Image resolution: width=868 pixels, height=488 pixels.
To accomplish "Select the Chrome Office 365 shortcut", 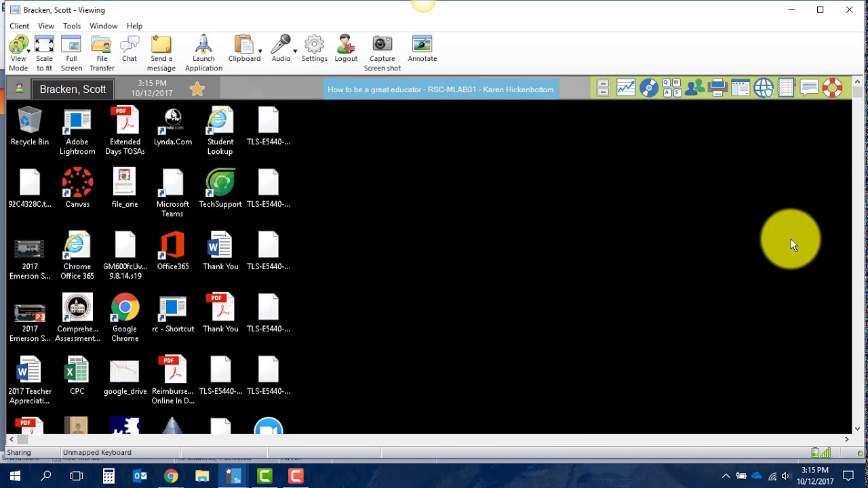I will [77, 256].
